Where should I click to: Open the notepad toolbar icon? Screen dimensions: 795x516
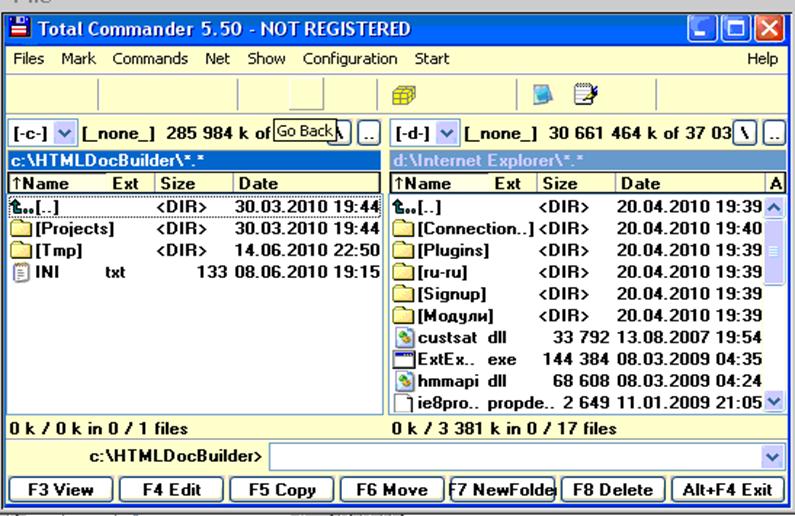(586, 94)
